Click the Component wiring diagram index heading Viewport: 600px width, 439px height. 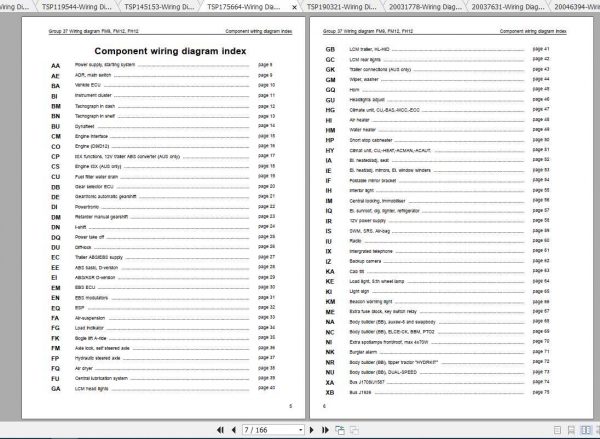(x=170, y=51)
